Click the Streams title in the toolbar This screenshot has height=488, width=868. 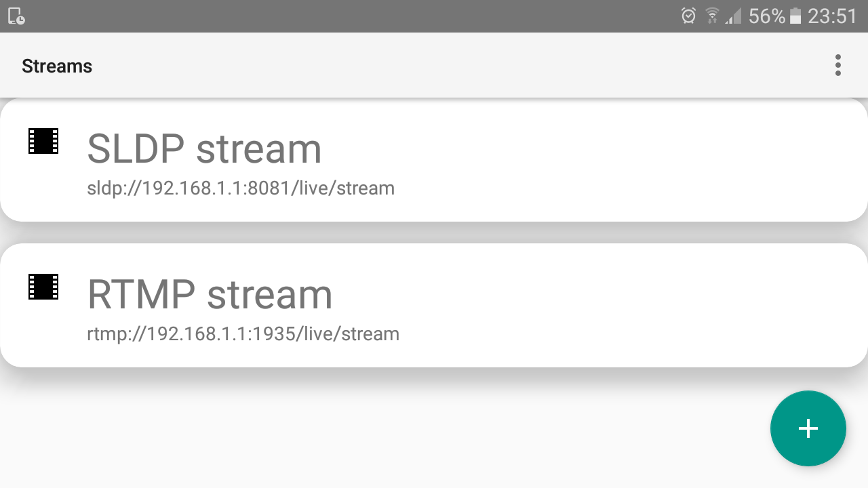coord(57,66)
